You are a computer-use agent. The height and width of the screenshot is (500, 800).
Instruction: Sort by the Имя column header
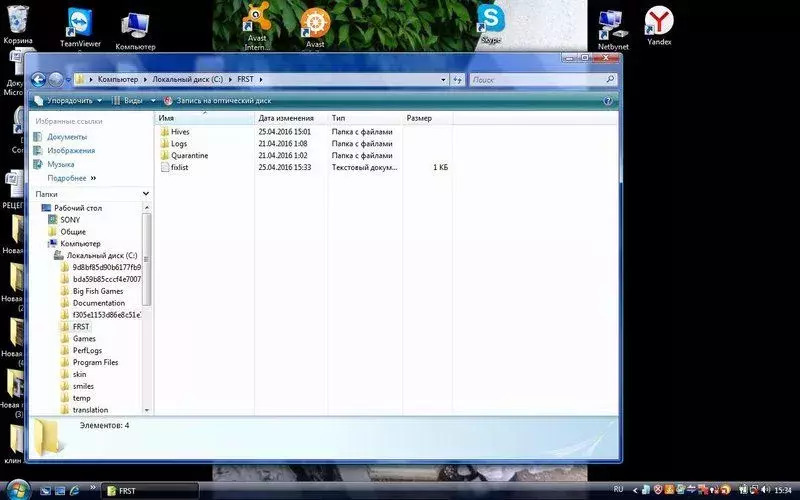[x=204, y=118]
